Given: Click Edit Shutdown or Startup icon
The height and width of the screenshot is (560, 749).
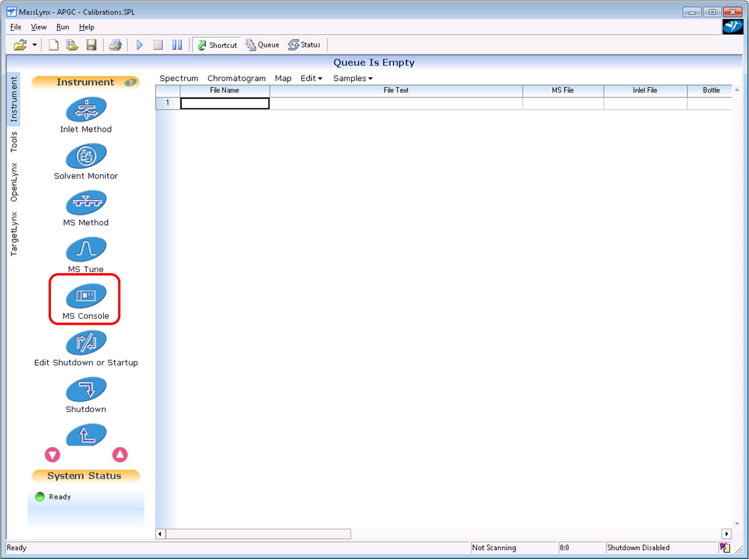Looking at the screenshot, I should [x=86, y=343].
